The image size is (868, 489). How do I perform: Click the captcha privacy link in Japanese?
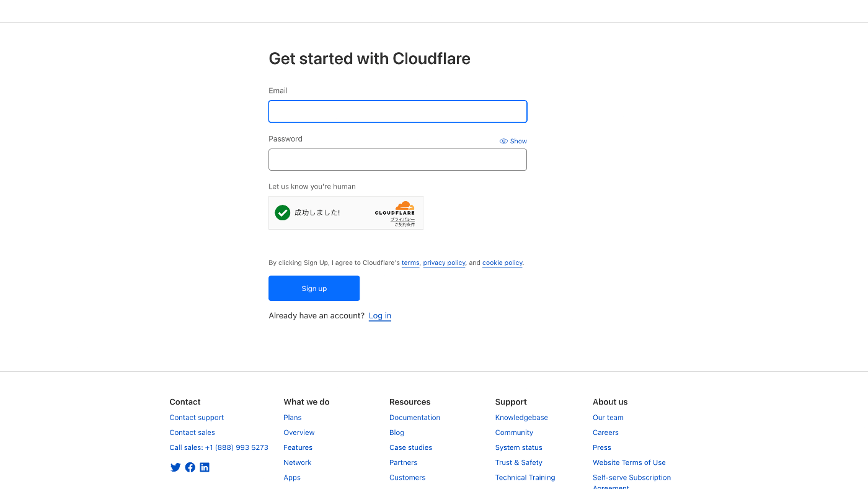point(402,219)
